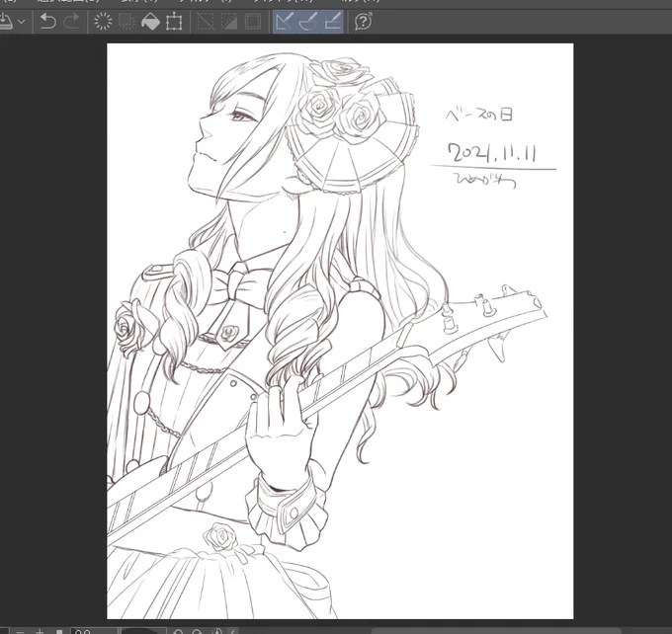This screenshot has width=672, height=634.
Task: Click the Deselect icon
Action: (x=206, y=22)
